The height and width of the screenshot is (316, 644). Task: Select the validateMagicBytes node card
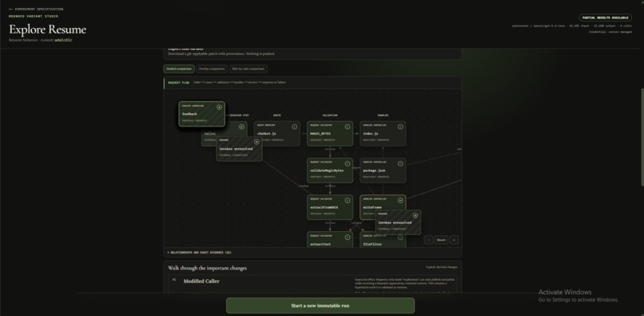[x=330, y=170]
